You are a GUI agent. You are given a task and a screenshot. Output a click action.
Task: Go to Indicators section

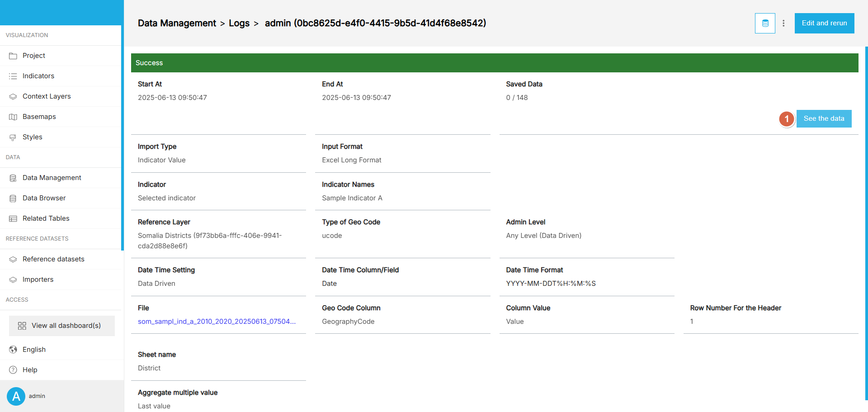[x=61, y=76]
